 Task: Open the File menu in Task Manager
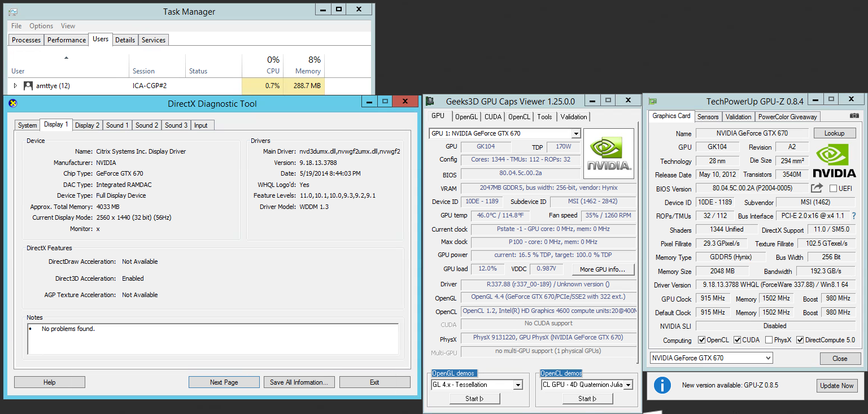coord(16,26)
